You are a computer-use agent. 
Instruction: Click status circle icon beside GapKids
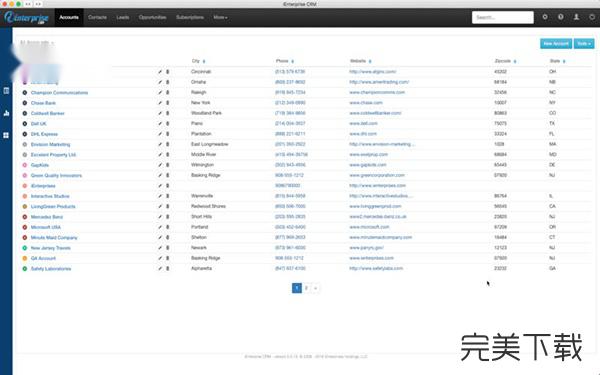pos(24,165)
